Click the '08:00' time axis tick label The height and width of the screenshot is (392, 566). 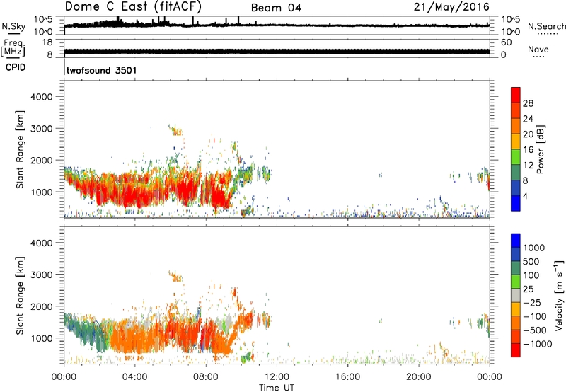[206, 377]
